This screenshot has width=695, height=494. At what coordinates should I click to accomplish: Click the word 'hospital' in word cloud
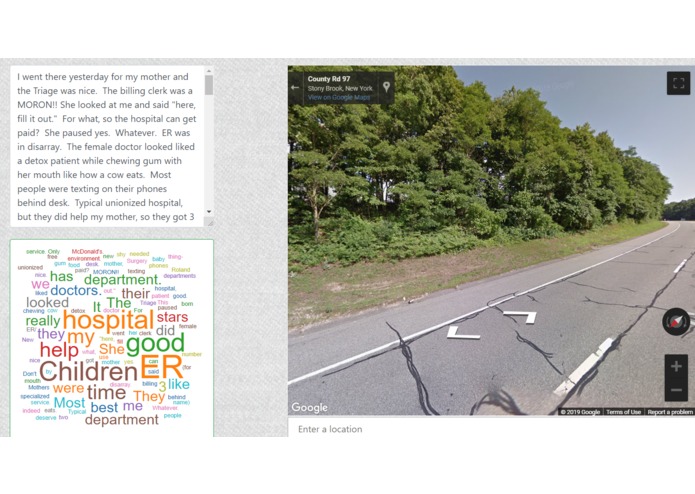(108, 319)
